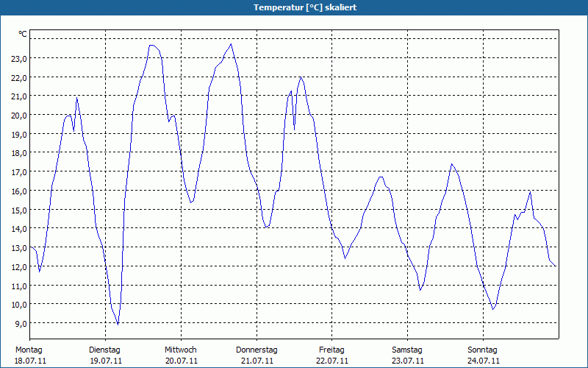
Task: Click the Freitag day label
Action: (331, 350)
